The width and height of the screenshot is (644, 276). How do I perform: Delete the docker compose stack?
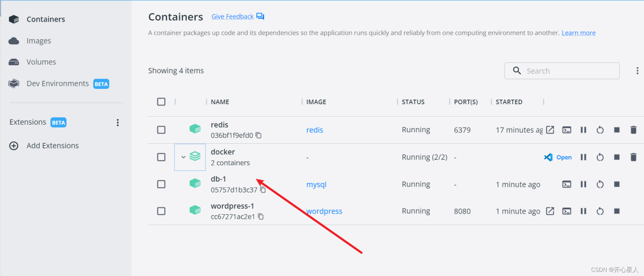click(x=633, y=157)
